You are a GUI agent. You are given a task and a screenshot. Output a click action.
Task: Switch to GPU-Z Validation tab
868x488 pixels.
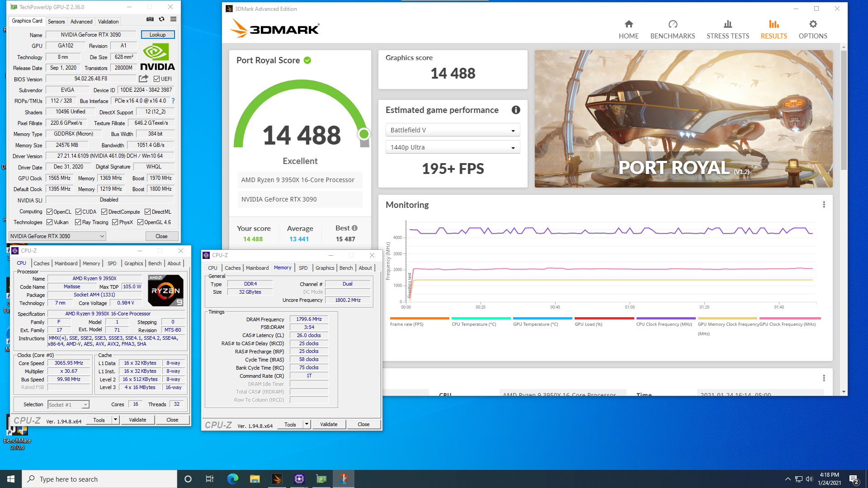pos(108,21)
